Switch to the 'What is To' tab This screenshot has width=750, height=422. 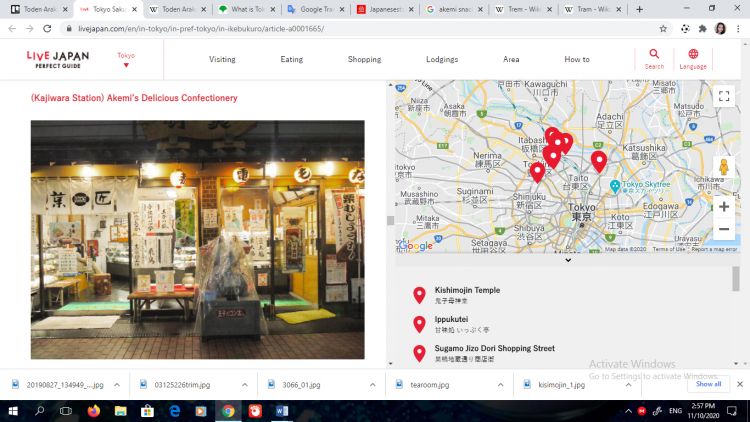tap(246, 9)
